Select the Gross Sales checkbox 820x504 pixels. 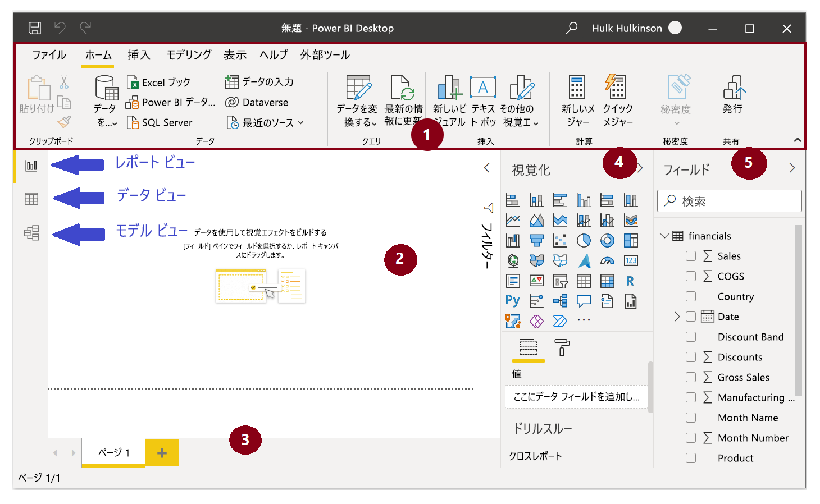[x=691, y=377]
